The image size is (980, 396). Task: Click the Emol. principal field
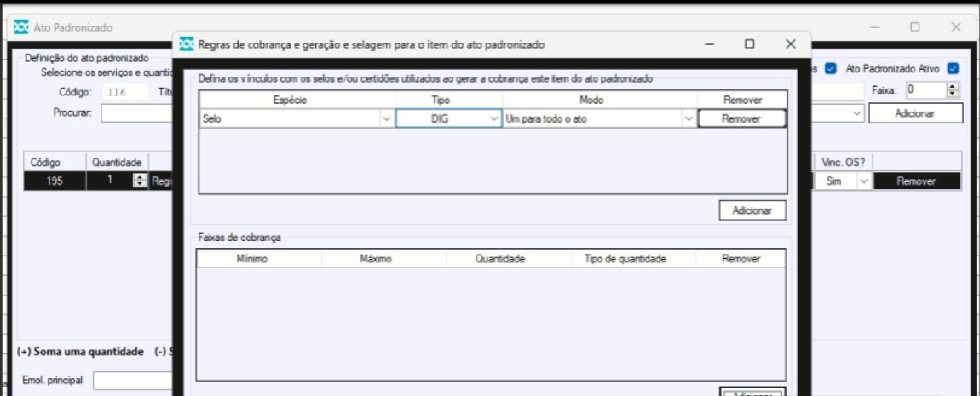pos(132,381)
